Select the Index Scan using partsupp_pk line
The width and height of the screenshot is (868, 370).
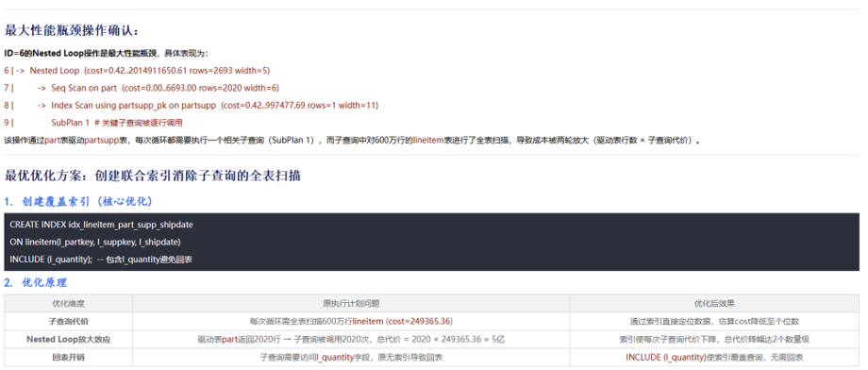pyautogui.click(x=191, y=105)
